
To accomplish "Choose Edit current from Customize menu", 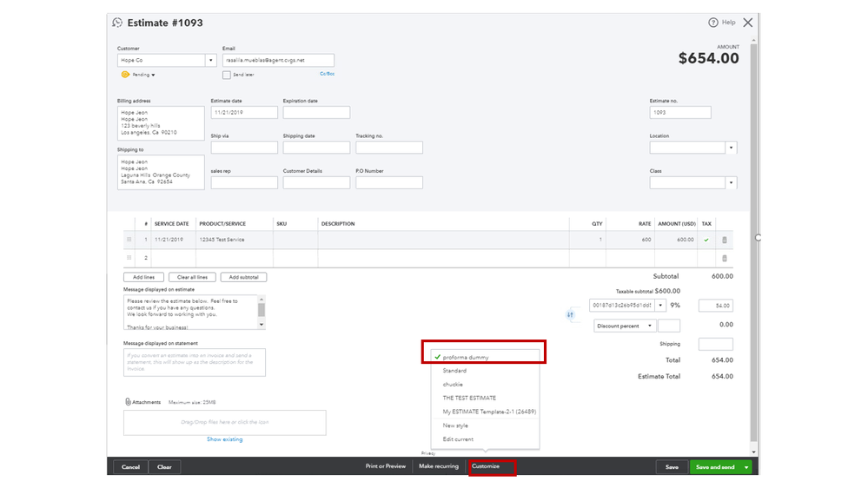I will tap(458, 439).
